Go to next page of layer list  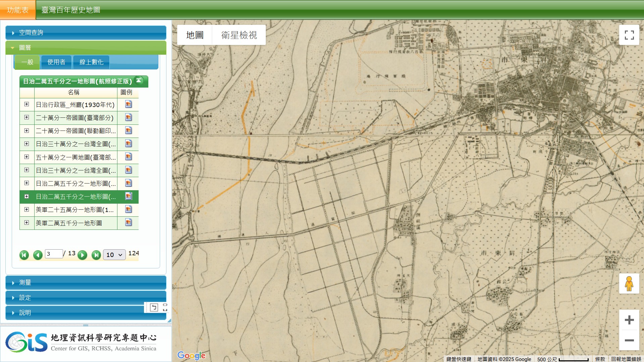(x=82, y=255)
